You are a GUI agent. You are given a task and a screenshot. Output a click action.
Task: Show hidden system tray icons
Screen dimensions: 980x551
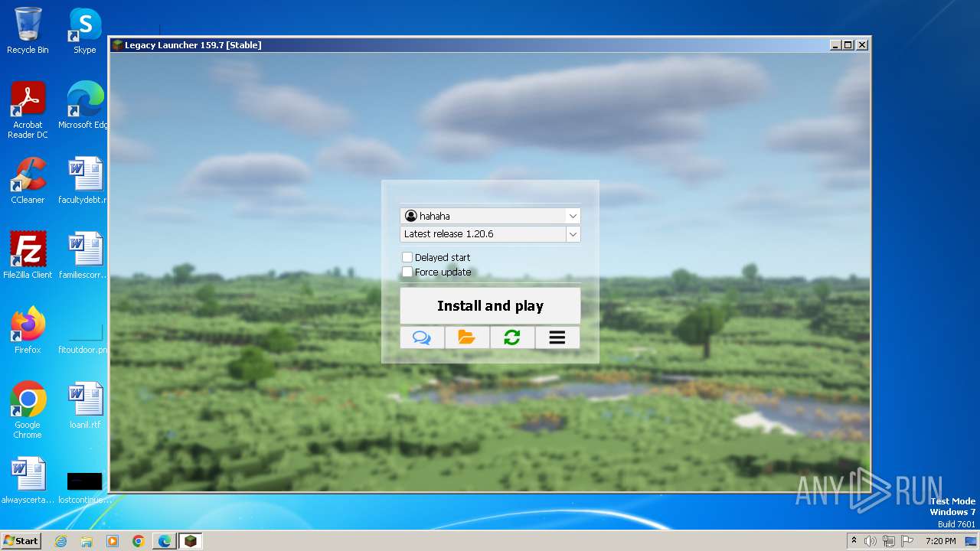(854, 541)
